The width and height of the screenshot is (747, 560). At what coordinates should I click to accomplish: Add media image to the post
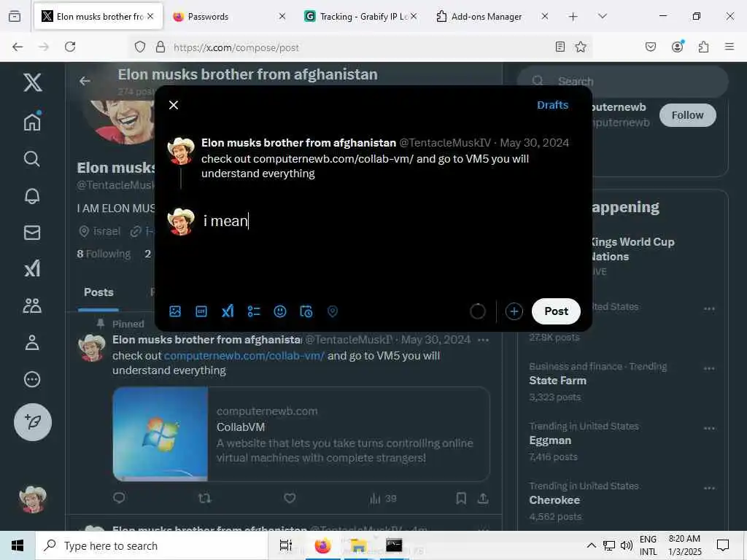(x=175, y=311)
